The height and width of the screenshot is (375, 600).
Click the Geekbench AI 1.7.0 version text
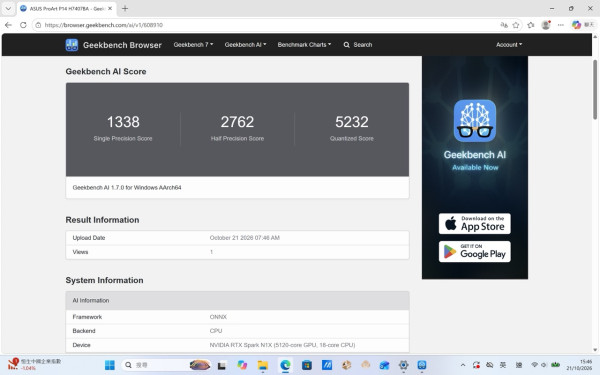[x=127, y=188]
